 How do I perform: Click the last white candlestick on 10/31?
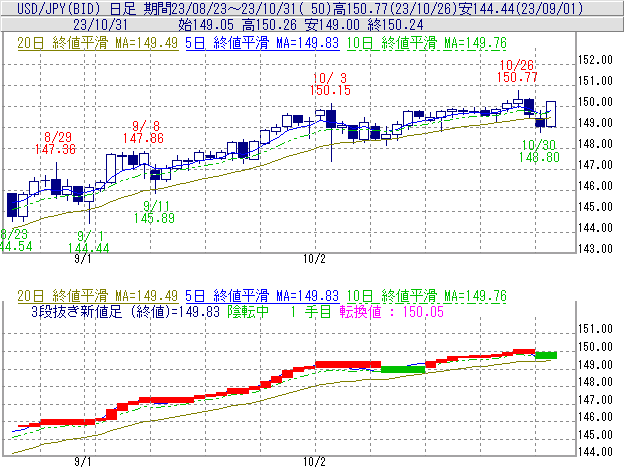tap(551, 114)
